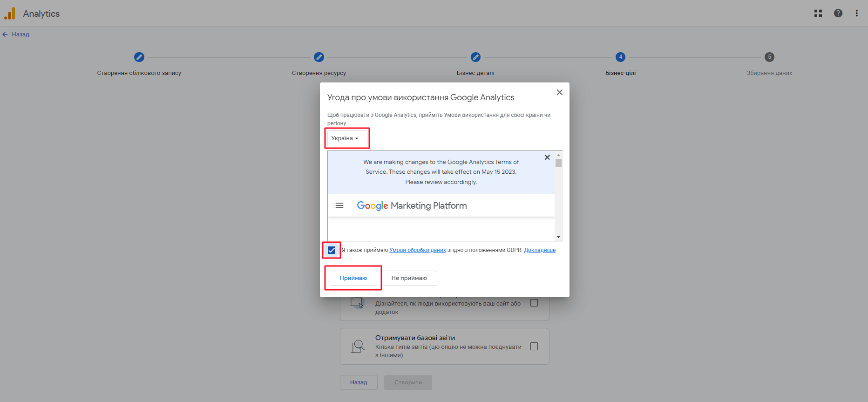Image resolution: width=868 pixels, height=402 pixels.
Task: Open the Google apps grid icon
Action: [818, 14]
